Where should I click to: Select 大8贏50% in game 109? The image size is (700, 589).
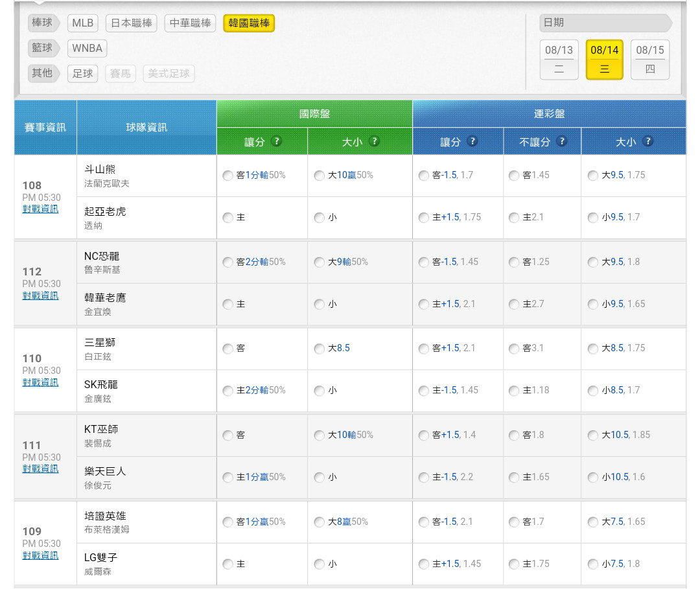coord(319,522)
